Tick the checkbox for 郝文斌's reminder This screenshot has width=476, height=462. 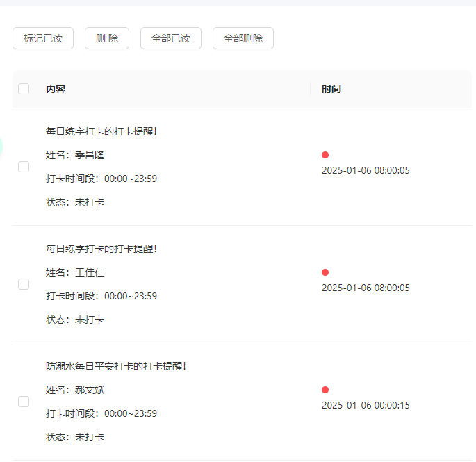coord(24,402)
